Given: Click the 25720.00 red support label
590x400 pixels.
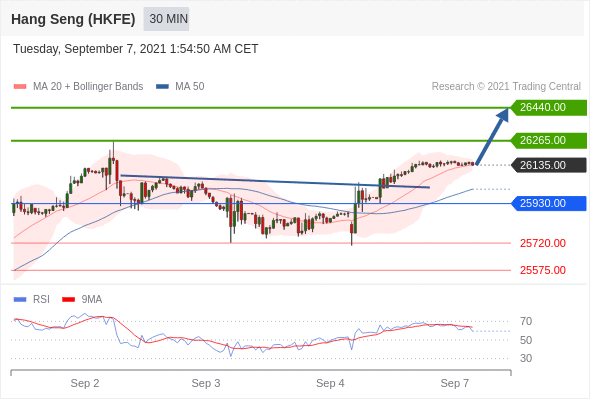Looking at the screenshot, I should pyautogui.click(x=543, y=243).
